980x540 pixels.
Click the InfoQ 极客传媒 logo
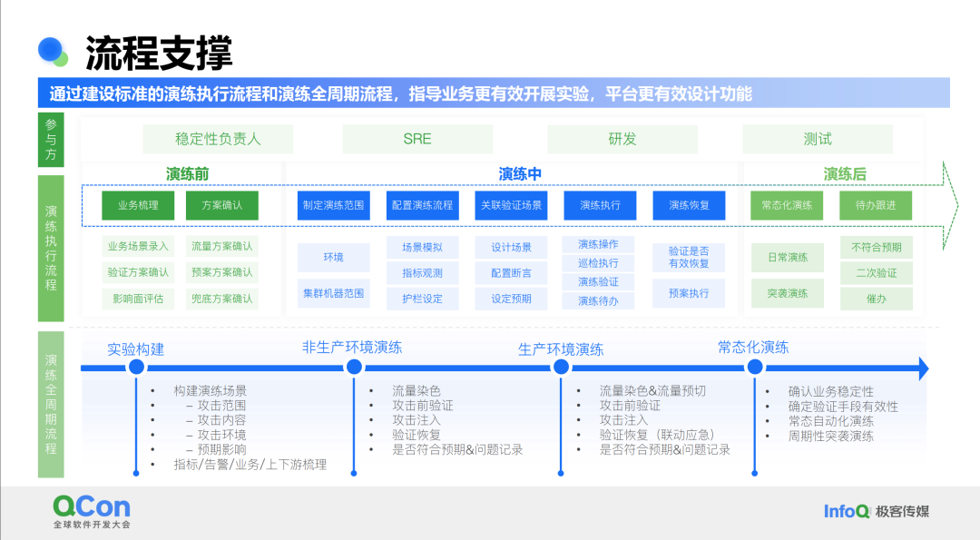[x=877, y=511]
